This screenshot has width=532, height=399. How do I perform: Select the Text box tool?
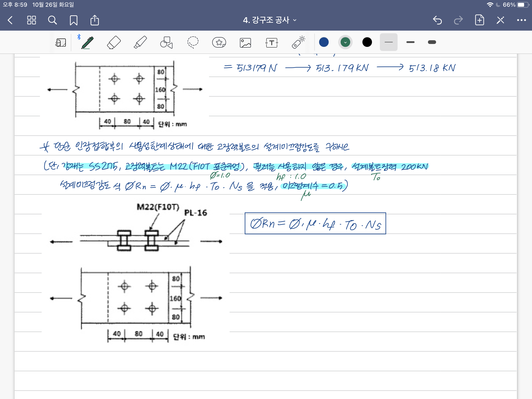coord(272,43)
